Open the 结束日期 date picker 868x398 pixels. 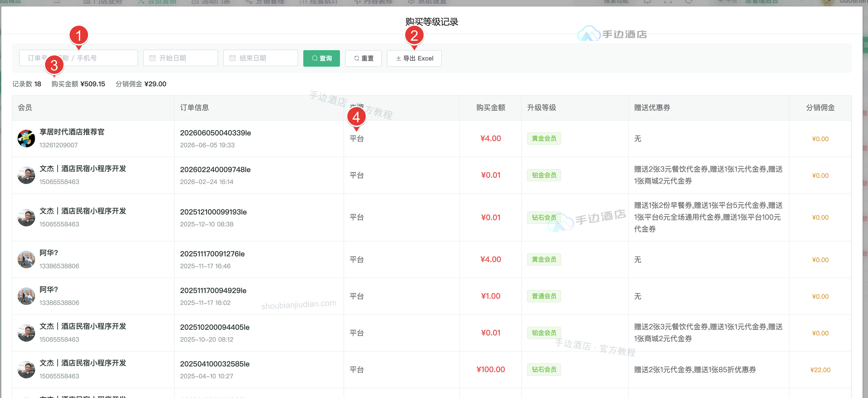(x=260, y=58)
